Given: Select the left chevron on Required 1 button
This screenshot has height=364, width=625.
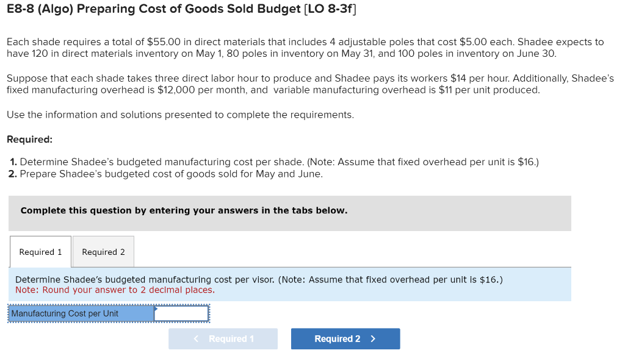Looking at the screenshot, I should pyautogui.click(x=196, y=338).
